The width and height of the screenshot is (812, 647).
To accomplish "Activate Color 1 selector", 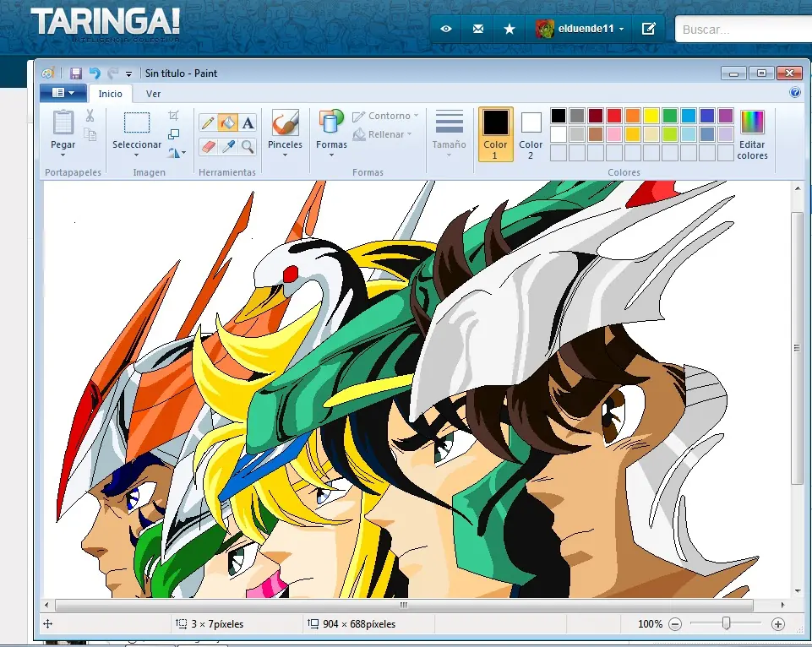I will click(x=496, y=134).
